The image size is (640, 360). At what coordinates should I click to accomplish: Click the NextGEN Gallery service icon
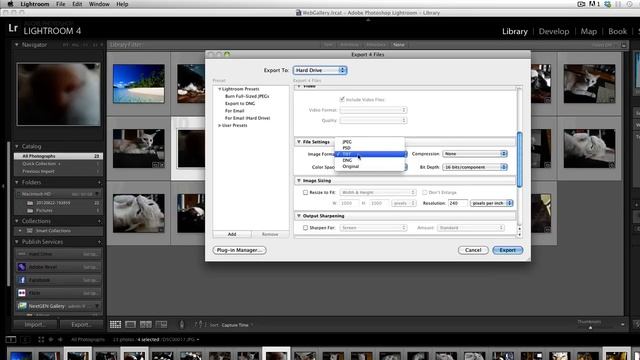point(22,306)
